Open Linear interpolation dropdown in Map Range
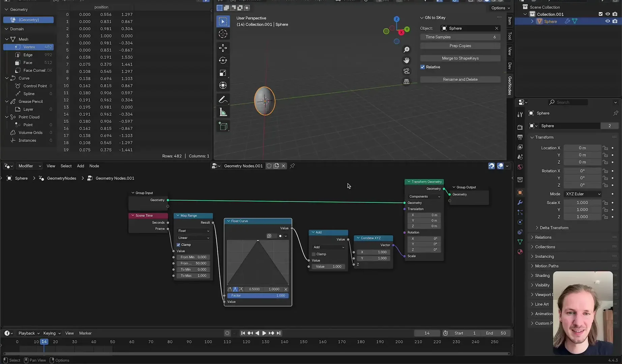 (194, 238)
